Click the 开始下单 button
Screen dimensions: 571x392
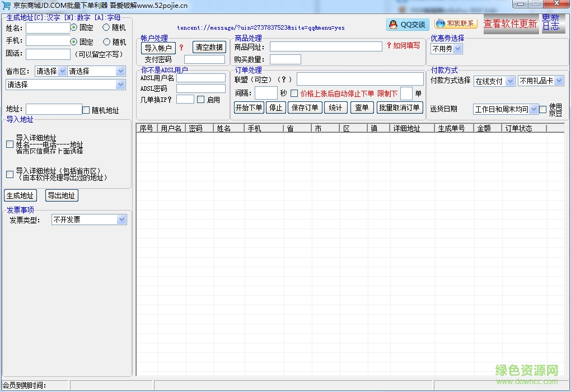pyautogui.click(x=249, y=108)
